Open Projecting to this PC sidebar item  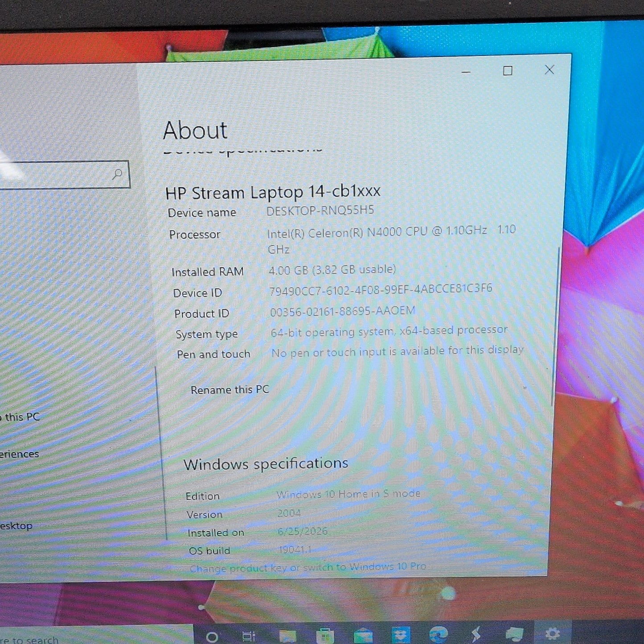point(21,417)
